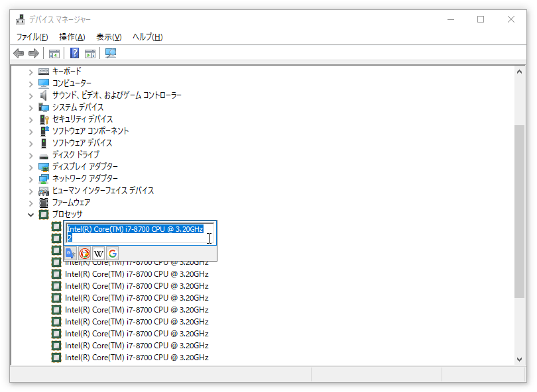This screenshot has width=537, height=392.
Task: Click the drive icon beside ディスク ドライブ
Action: pyautogui.click(x=44, y=156)
